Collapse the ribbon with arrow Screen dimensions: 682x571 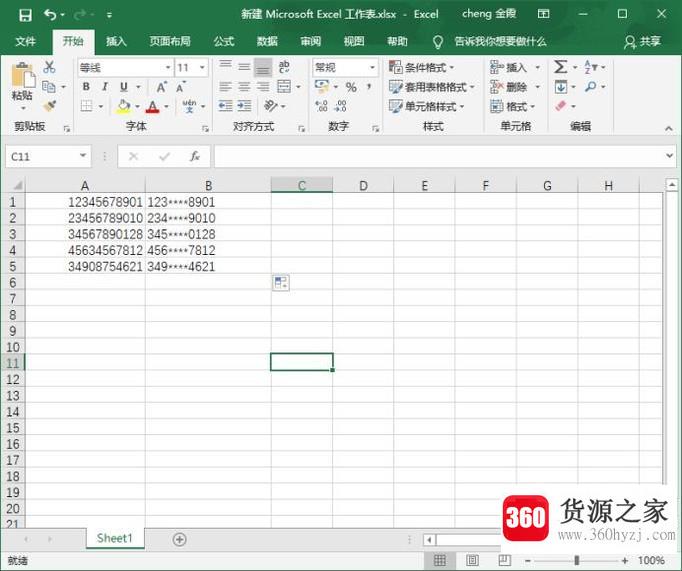[x=669, y=129]
